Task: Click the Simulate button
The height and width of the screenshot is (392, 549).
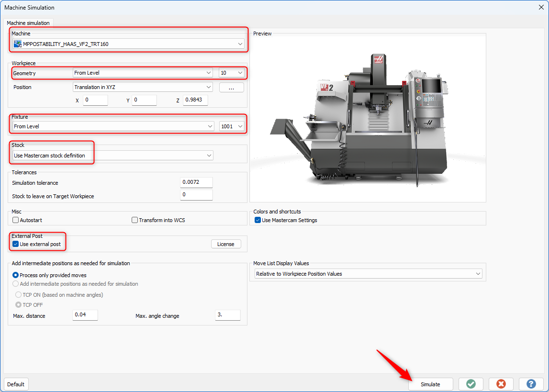Action: pos(430,384)
